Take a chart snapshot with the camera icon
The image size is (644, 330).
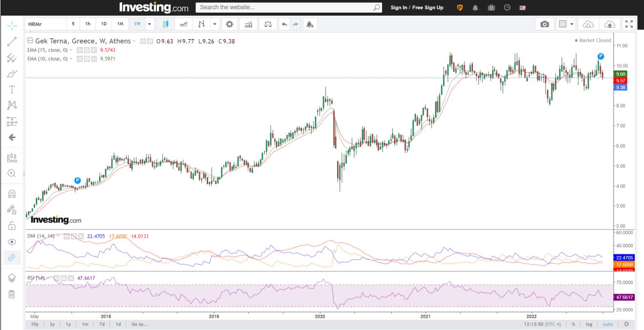[544, 24]
